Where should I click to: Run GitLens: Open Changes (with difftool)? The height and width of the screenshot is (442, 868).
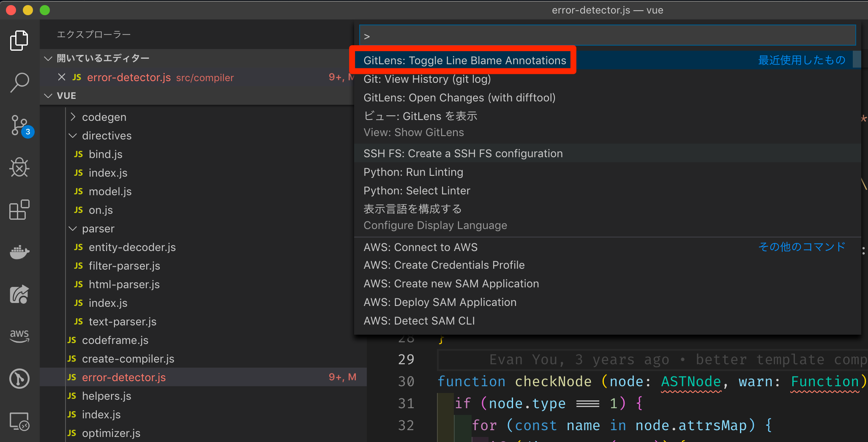607,98
